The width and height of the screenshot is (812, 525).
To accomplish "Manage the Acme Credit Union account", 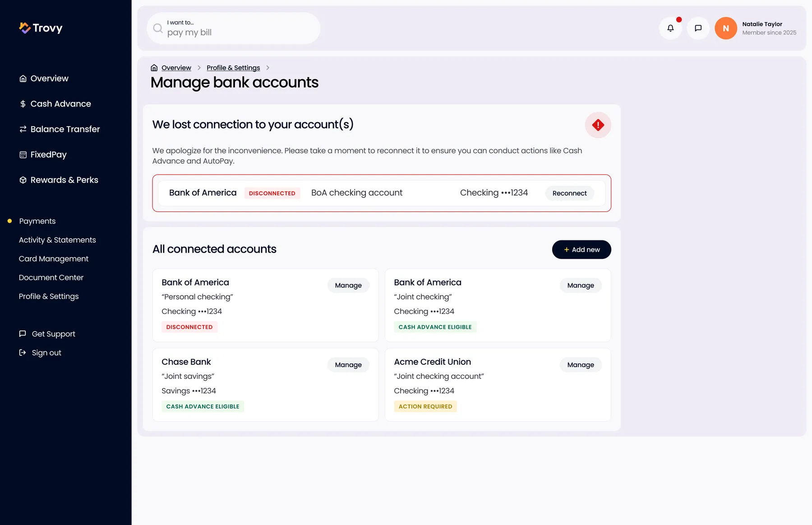I will [x=581, y=365].
